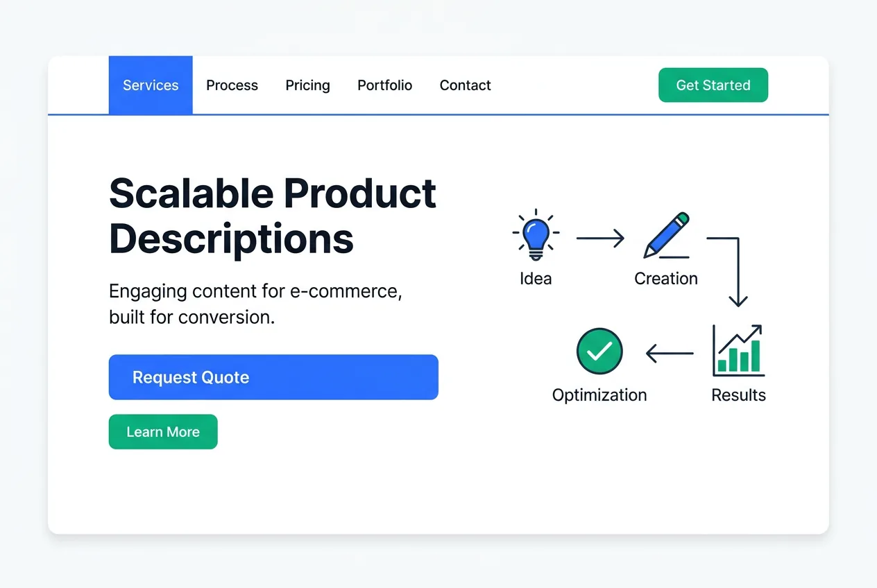Click the Scalable Product Descriptions heading

coord(272,215)
